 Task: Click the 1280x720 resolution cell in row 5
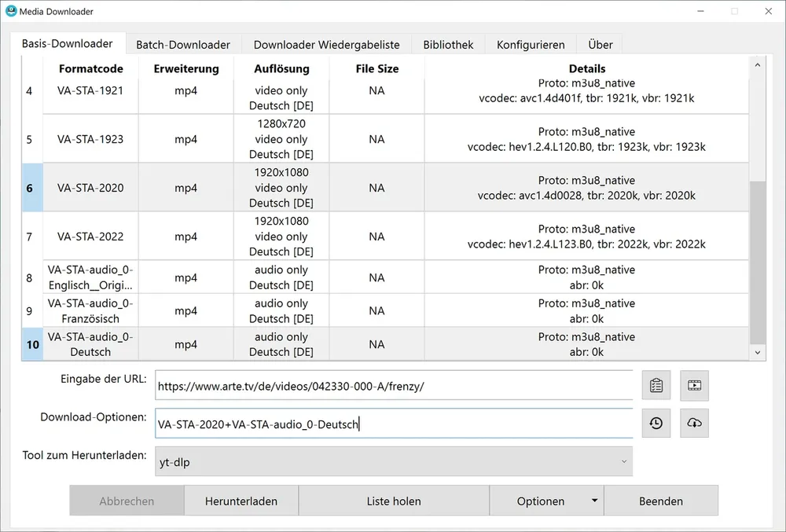[x=281, y=139]
